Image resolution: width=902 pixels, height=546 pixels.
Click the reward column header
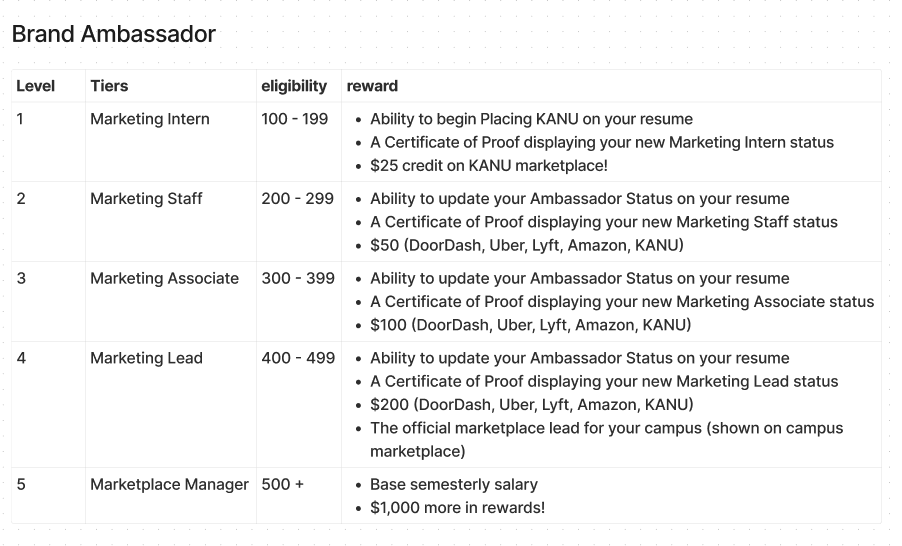pos(372,86)
